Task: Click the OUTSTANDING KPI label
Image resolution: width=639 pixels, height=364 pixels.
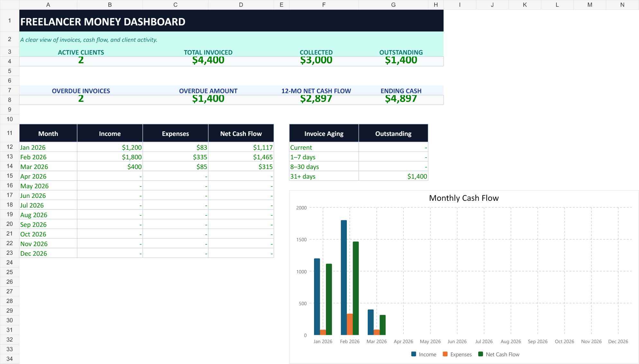Action: pos(401,52)
